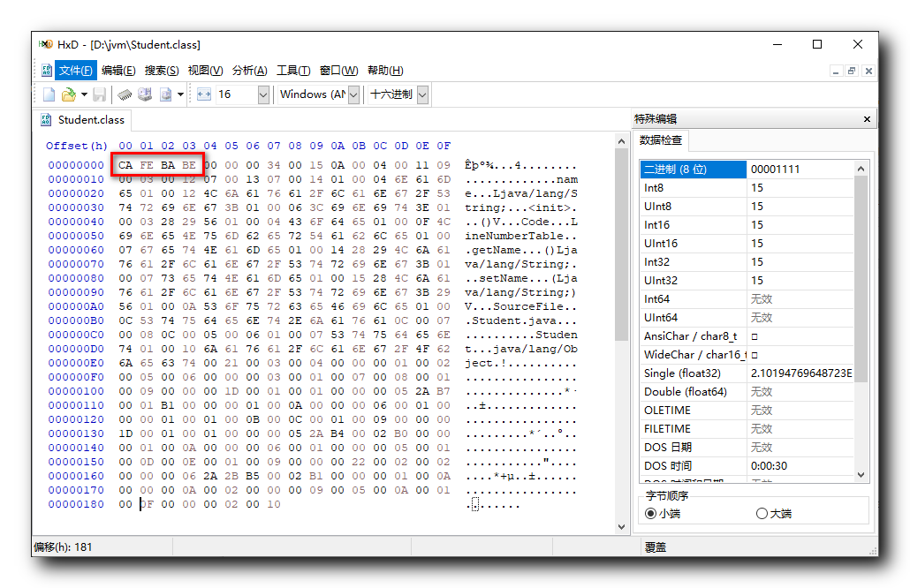Click the HxD application title bar icon
This screenshot has height=588, width=910.
(45, 45)
